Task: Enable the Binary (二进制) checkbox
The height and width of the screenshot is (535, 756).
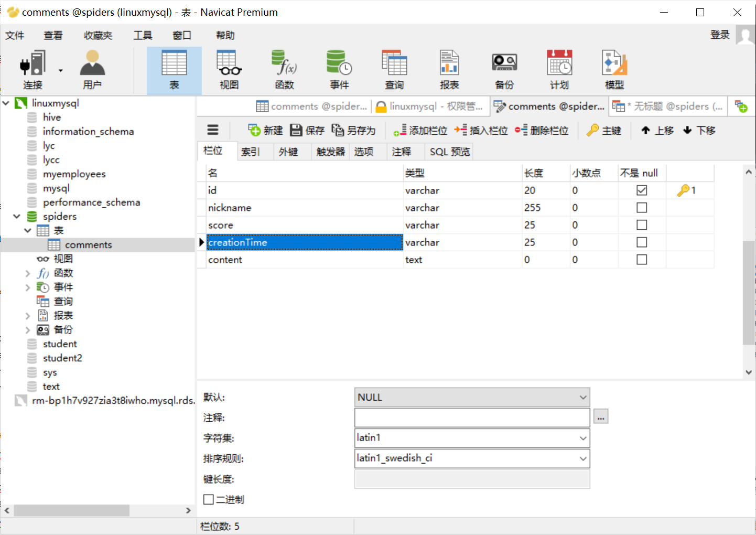Action: tap(209, 499)
